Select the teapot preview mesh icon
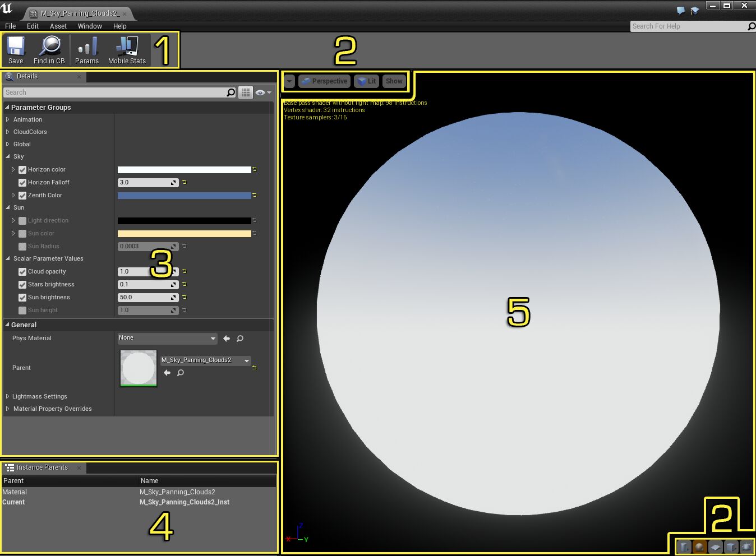 tap(746, 546)
